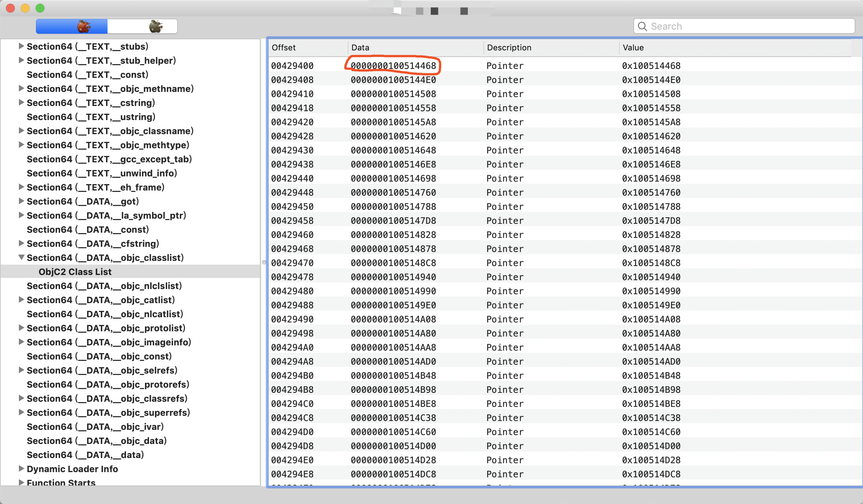Select Section64 (__DATA,__data) item
Screen dimensions: 863x504
[85, 455]
